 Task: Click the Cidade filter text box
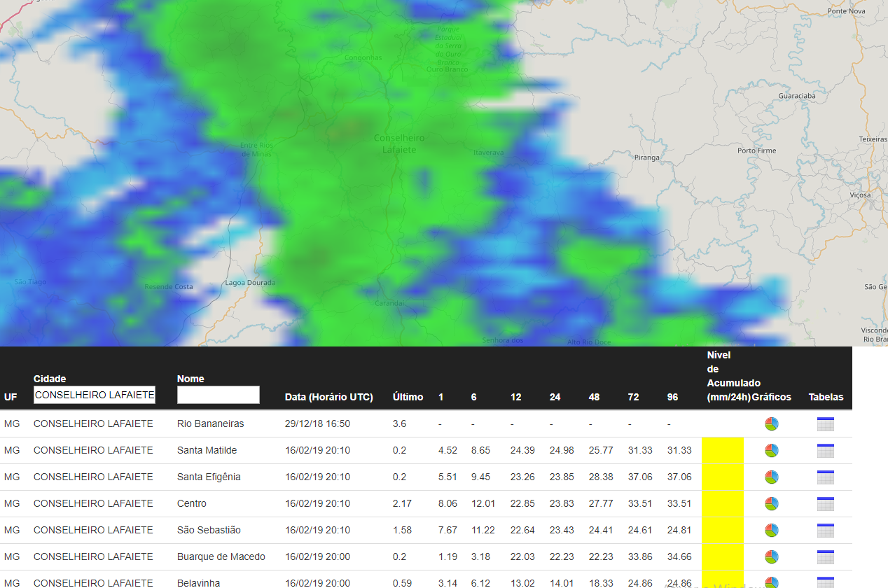point(95,395)
